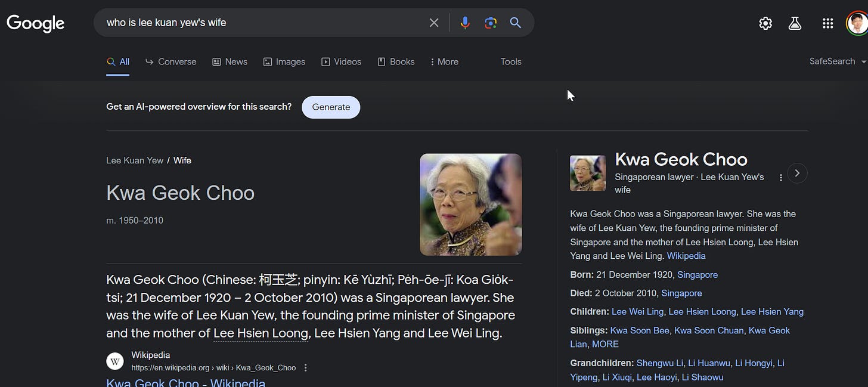The width and height of the screenshot is (868, 387).
Task: Switch to the Books tab
Action: [396, 61]
